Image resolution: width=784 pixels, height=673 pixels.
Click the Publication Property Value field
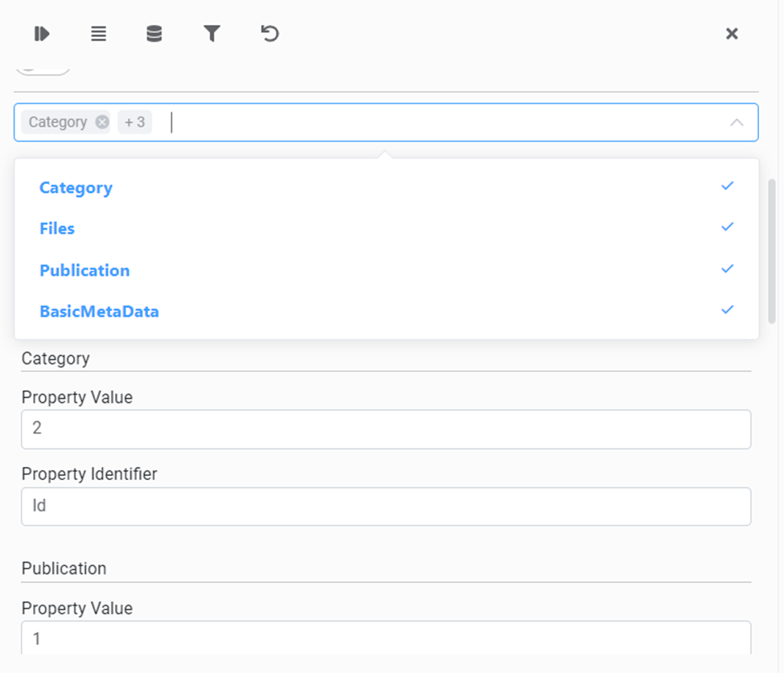coord(386,638)
